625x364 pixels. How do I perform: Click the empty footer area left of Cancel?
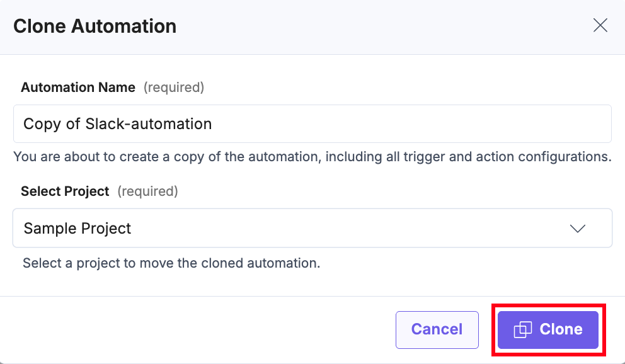pyautogui.click(x=189, y=329)
